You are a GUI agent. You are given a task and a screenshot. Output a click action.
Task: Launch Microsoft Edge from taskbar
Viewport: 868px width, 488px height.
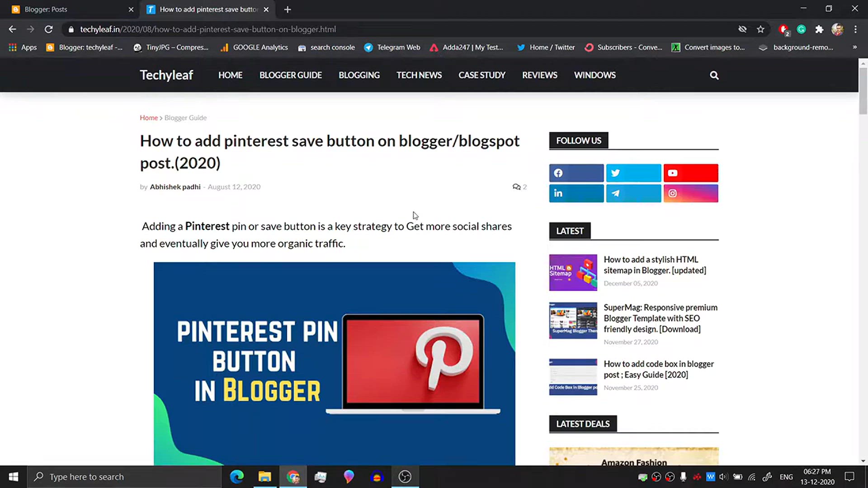tap(236, 477)
